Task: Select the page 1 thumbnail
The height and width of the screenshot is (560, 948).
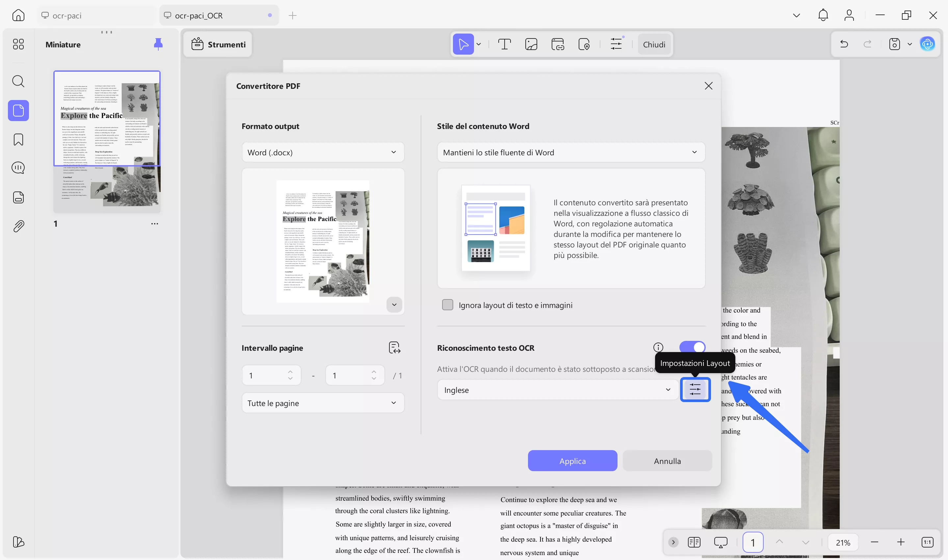Action: pos(107,142)
